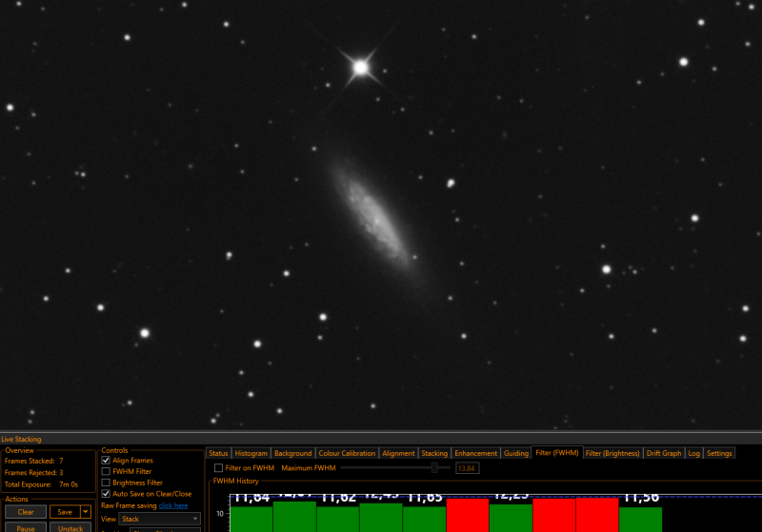Image resolution: width=762 pixels, height=532 pixels.
Task: Enable the Align Frames checkbox
Action: coord(106,461)
